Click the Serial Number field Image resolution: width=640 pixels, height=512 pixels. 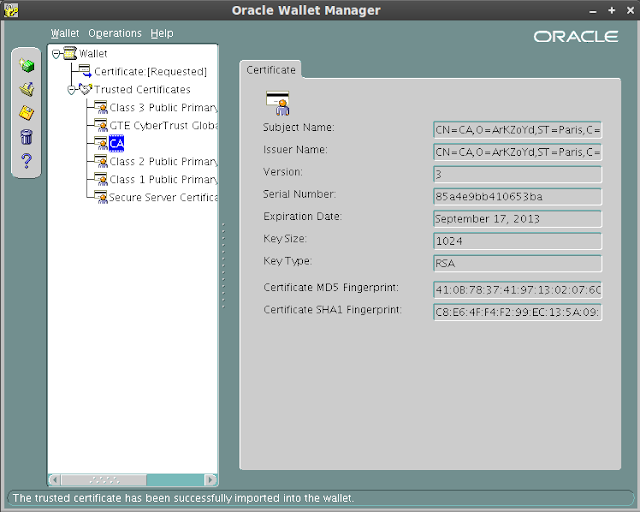pos(517,196)
